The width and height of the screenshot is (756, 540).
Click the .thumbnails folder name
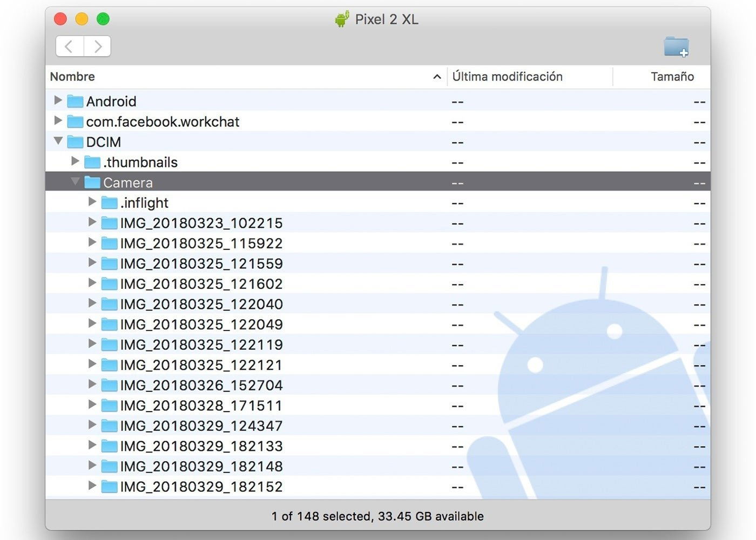140,162
